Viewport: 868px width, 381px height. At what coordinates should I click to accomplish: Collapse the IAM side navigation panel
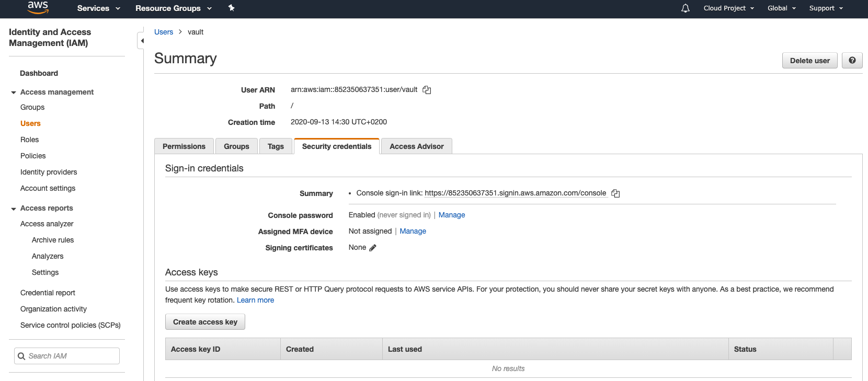pyautogui.click(x=141, y=41)
